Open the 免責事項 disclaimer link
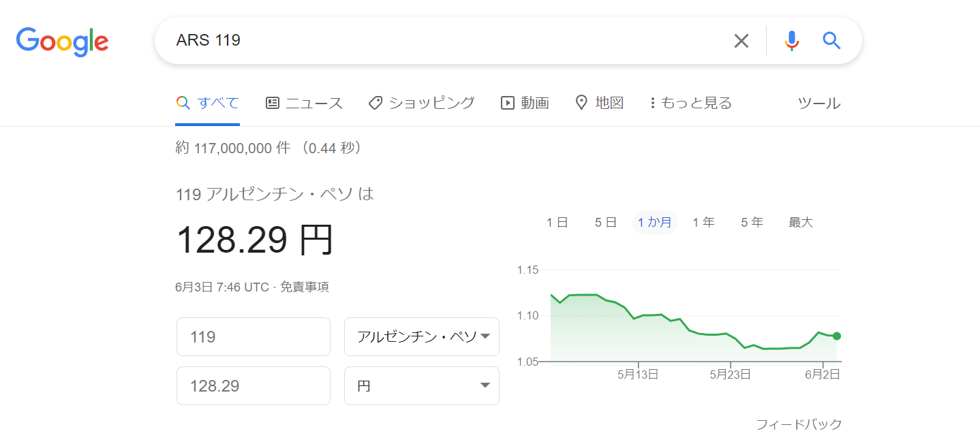The image size is (980, 444). pyautogui.click(x=304, y=287)
